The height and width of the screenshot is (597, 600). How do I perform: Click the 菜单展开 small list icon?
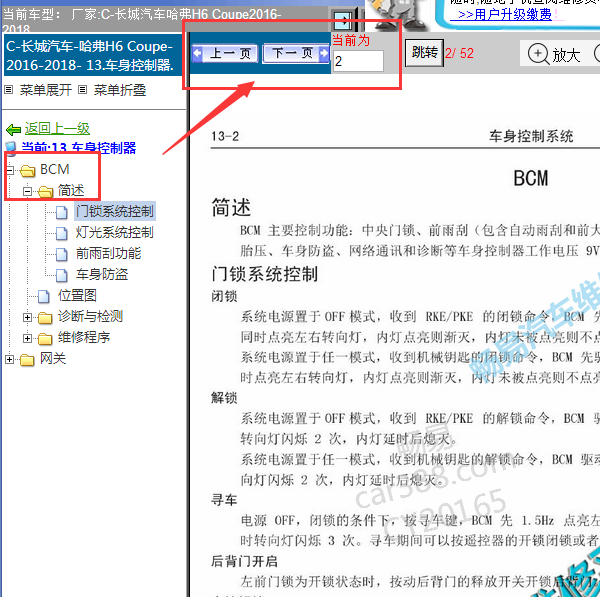pos(8,90)
